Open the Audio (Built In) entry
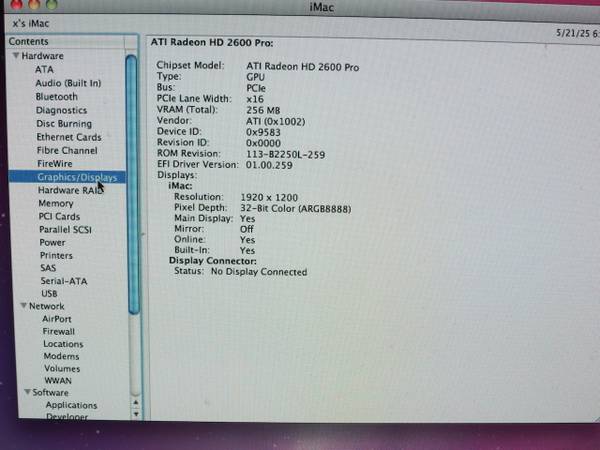The image size is (600, 450). pyautogui.click(x=67, y=83)
